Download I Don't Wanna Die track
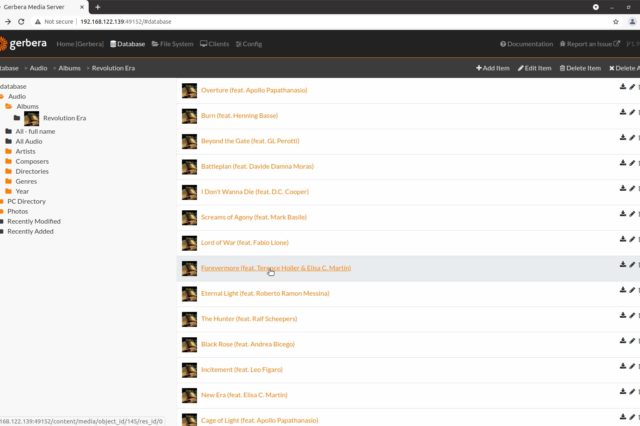Screen dimensions: 640x426 [x=623, y=188]
